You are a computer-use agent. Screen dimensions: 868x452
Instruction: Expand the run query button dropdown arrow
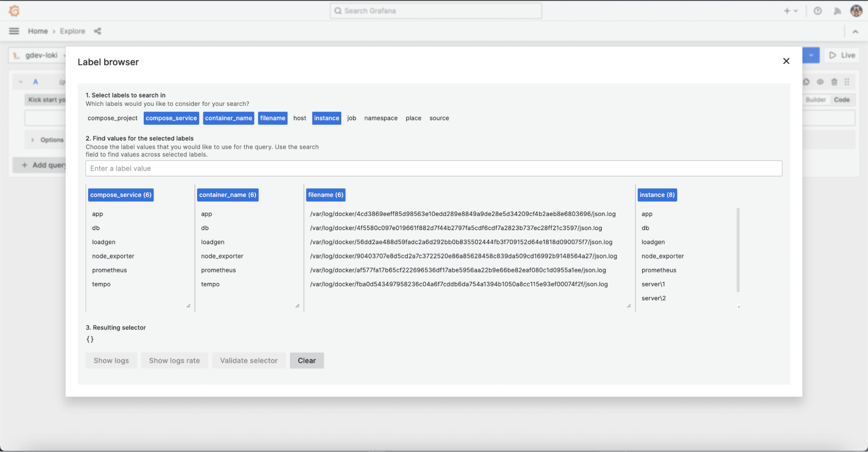tap(811, 55)
